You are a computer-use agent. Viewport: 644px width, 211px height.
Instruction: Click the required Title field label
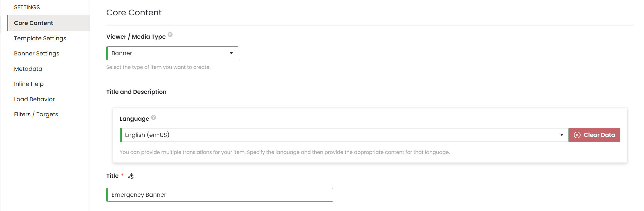(x=112, y=176)
